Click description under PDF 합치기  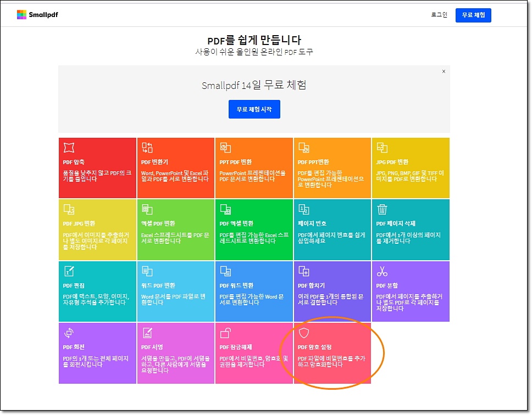(331, 300)
